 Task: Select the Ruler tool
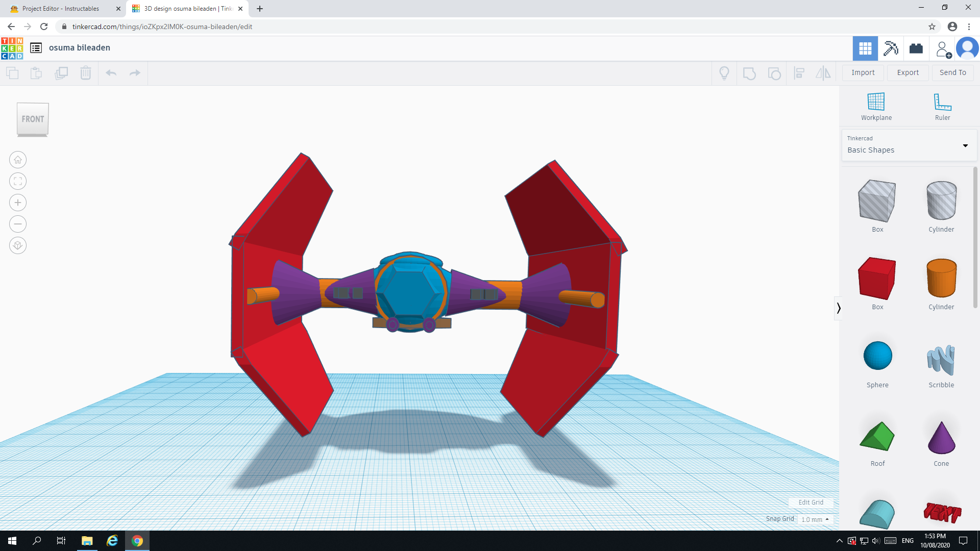[942, 107]
